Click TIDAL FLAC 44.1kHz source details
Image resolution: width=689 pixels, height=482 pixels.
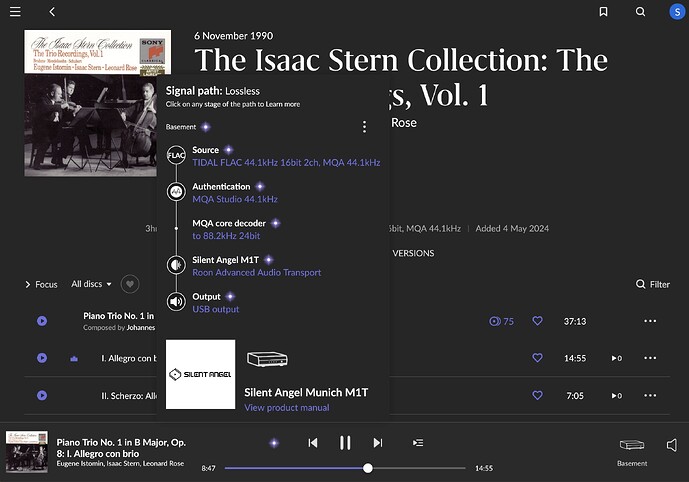coord(286,163)
